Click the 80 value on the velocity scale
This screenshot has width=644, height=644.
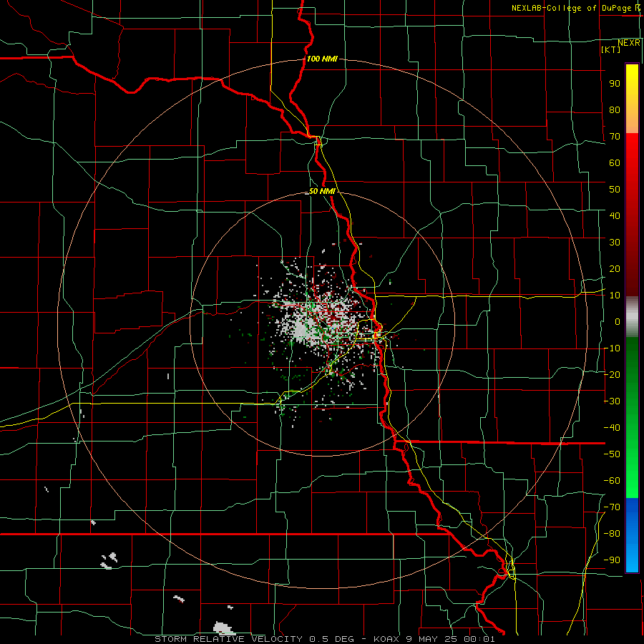[615, 109]
